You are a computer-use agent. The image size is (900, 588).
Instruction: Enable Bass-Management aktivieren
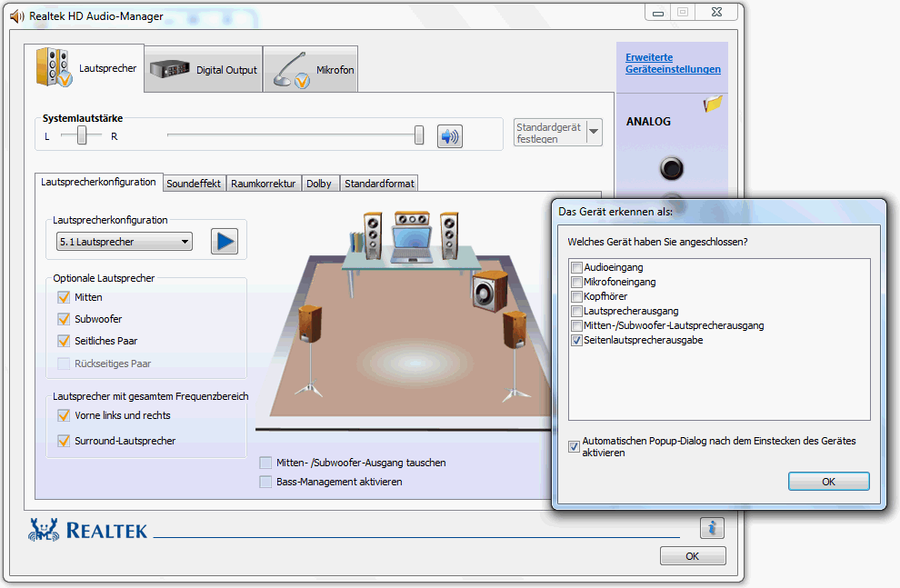click(x=265, y=482)
